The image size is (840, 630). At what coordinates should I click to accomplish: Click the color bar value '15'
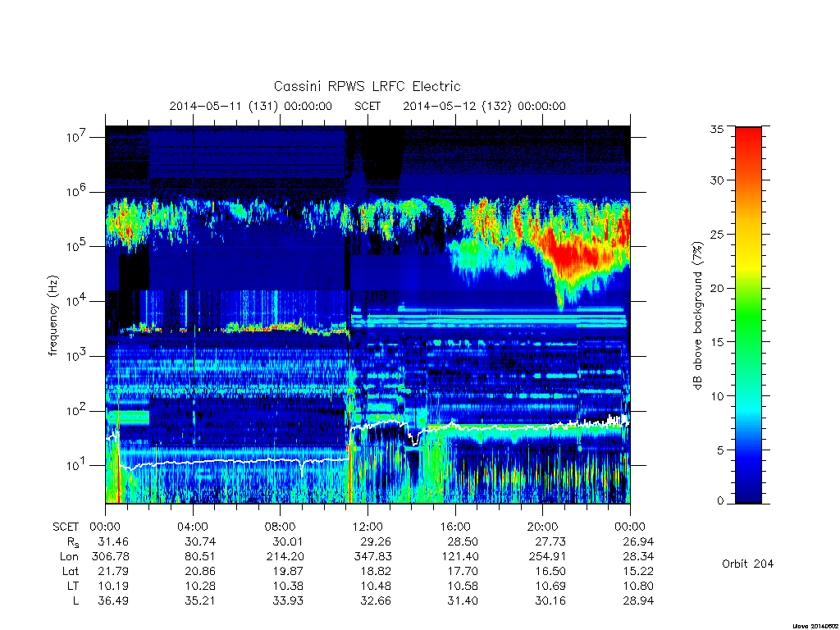tap(716, 342)
